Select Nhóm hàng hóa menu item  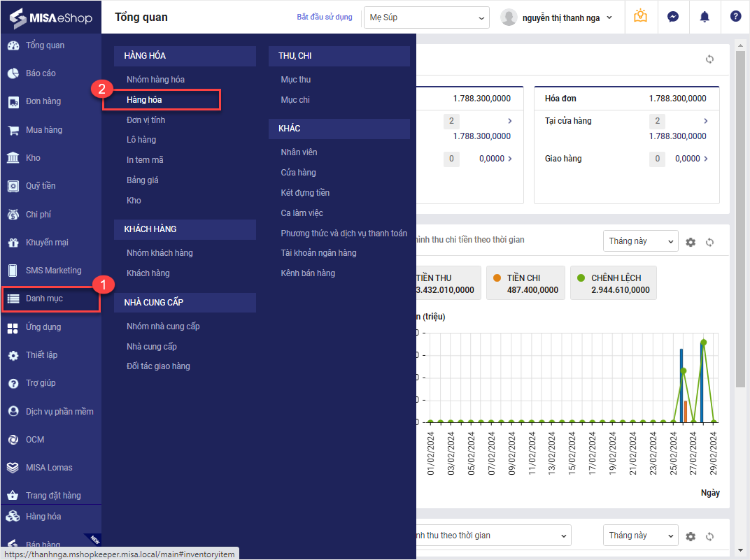click(x=155, y=80)
